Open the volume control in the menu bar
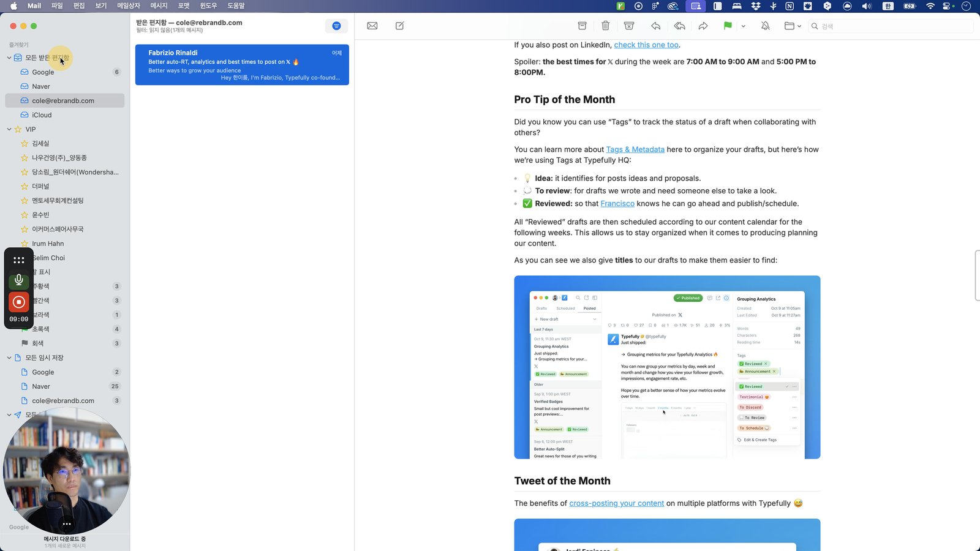The width and height of the screenshot is (980, 551). (x=866, y=6)
